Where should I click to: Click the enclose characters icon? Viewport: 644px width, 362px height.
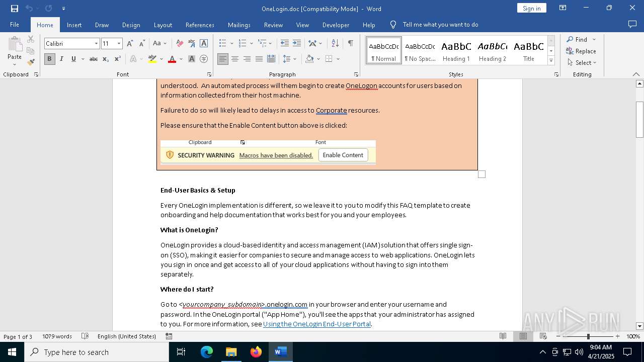pos(204,59)
